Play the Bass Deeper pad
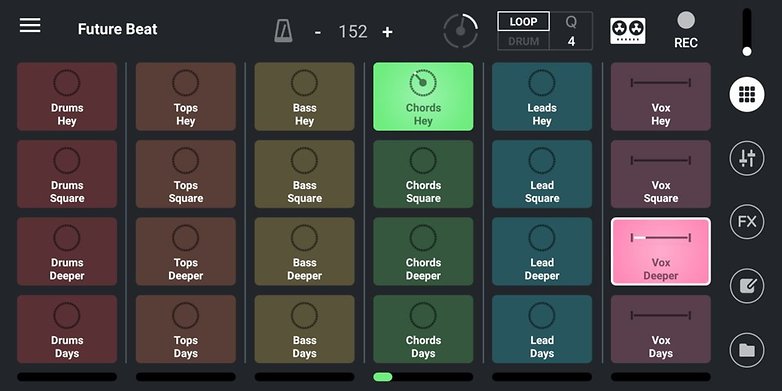Image resolution: width=782 pixels, height=391 pixels. click(x=304, y=251)
